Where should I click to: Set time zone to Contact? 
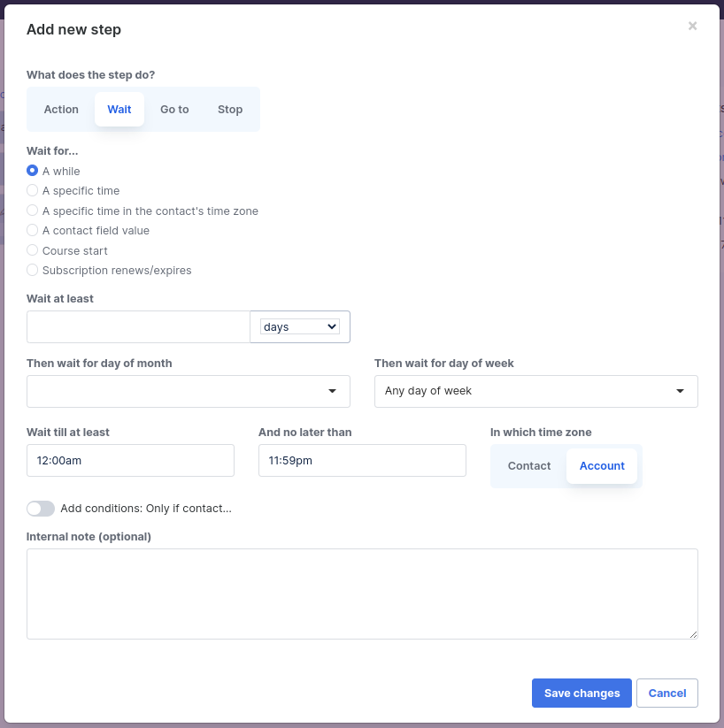pyautogui.click(x=528, y=466)
